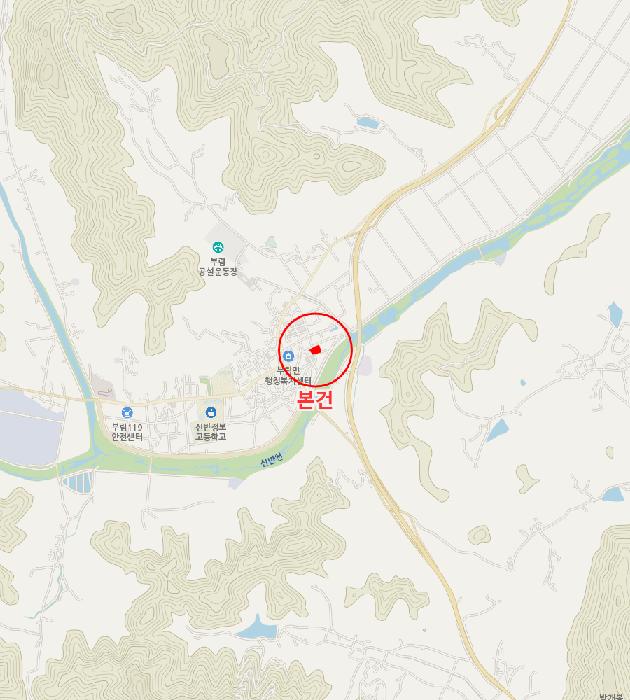Click the administrative welfare center blue icon
This screenshot has width=630, height=700.
point(288,356)
